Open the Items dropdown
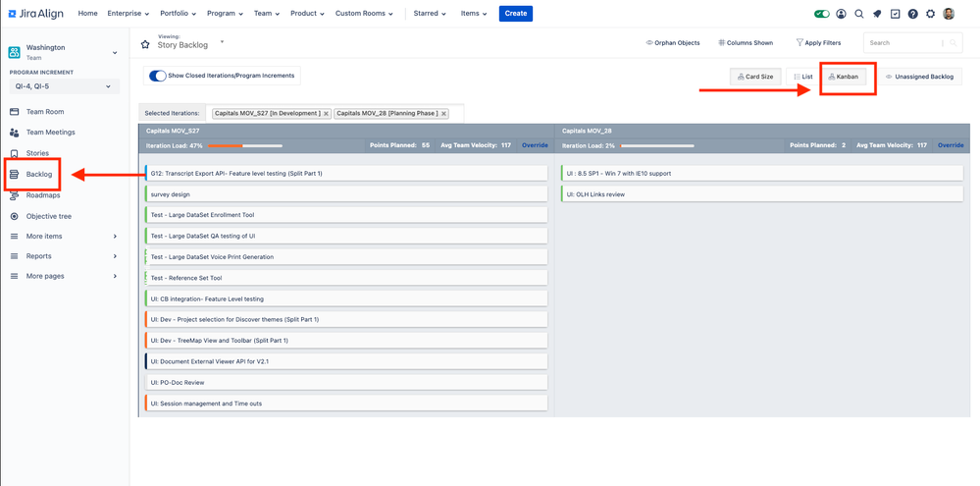 [x=474, y=13]
